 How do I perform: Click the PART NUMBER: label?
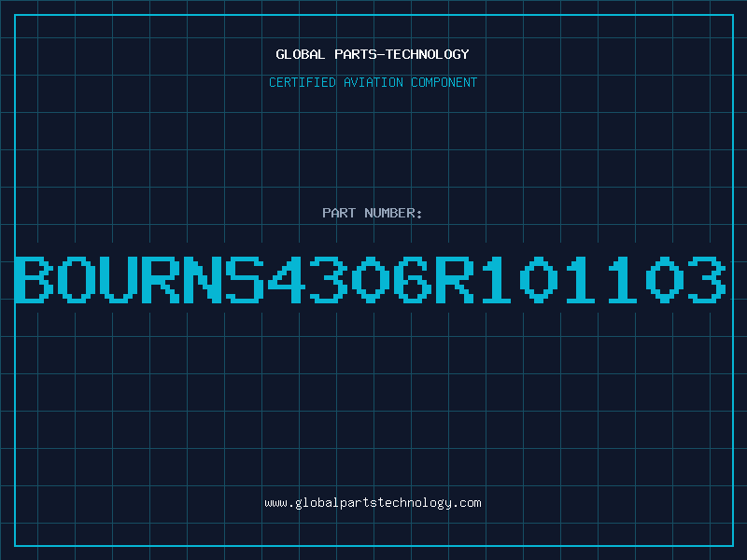coord(373,213)
